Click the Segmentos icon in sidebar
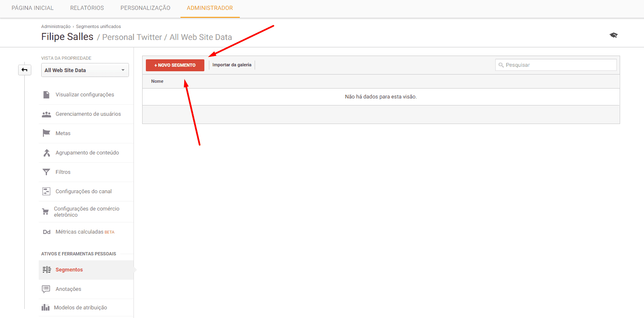 coord(47,270)
